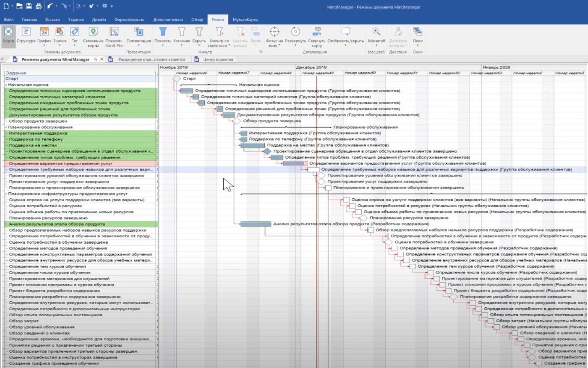Open Customize Quick Access Toolbar arrow

(x=112, y=6)
